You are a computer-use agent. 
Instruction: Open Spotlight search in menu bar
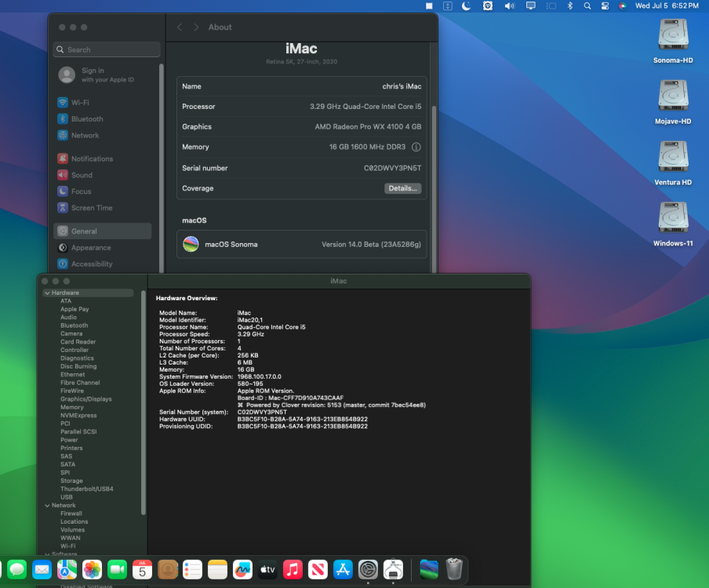pos(587,5)
